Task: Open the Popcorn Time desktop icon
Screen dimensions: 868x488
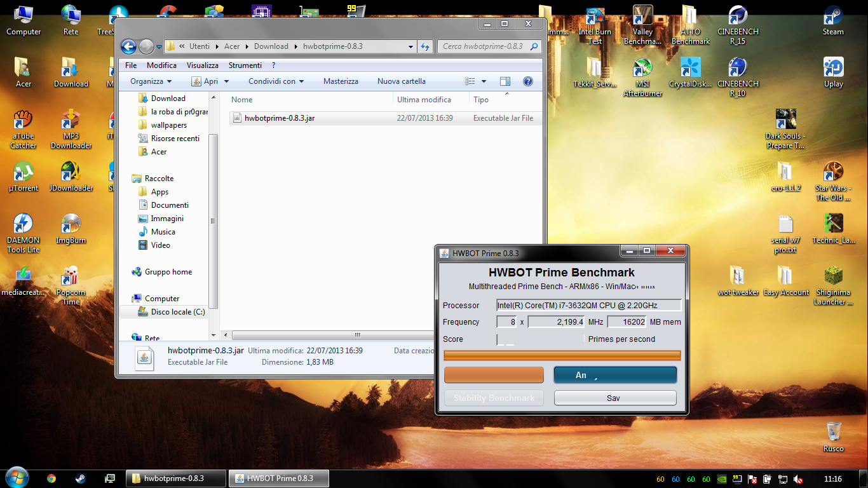Action: pyautogui.click(x=71, y=286)
